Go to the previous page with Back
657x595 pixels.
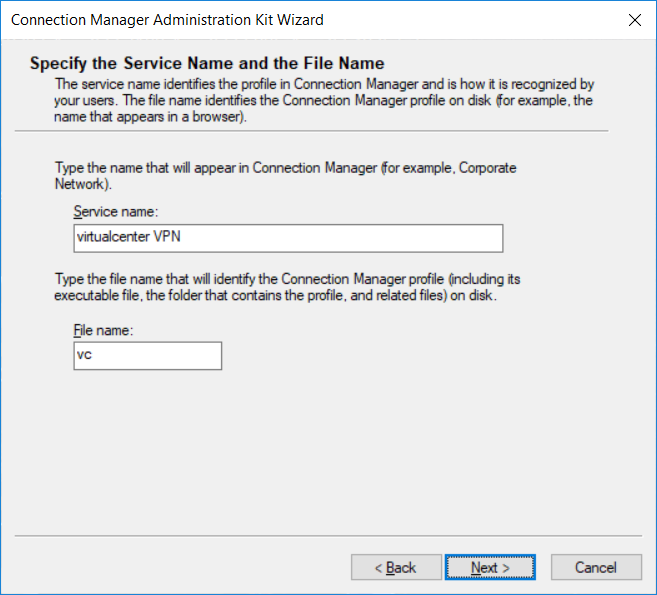[x=396, y=567]
